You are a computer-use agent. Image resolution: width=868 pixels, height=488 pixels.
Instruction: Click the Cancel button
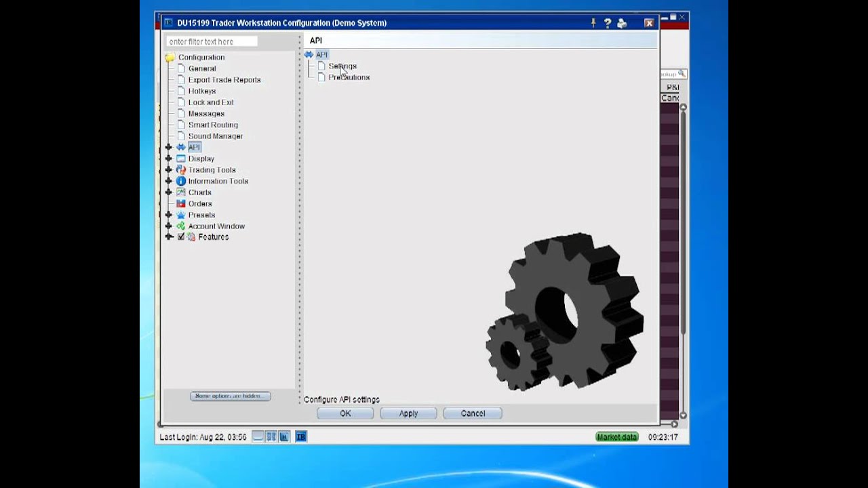point(473,413)
